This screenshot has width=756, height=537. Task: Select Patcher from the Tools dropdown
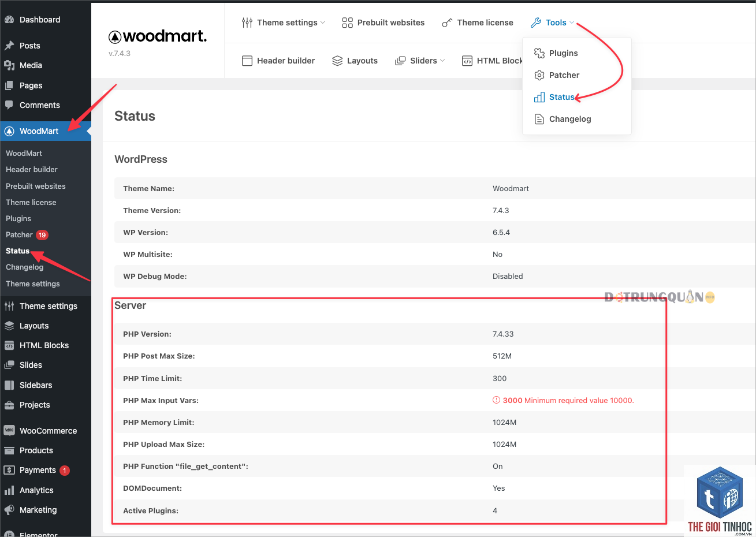click(564, 75)
